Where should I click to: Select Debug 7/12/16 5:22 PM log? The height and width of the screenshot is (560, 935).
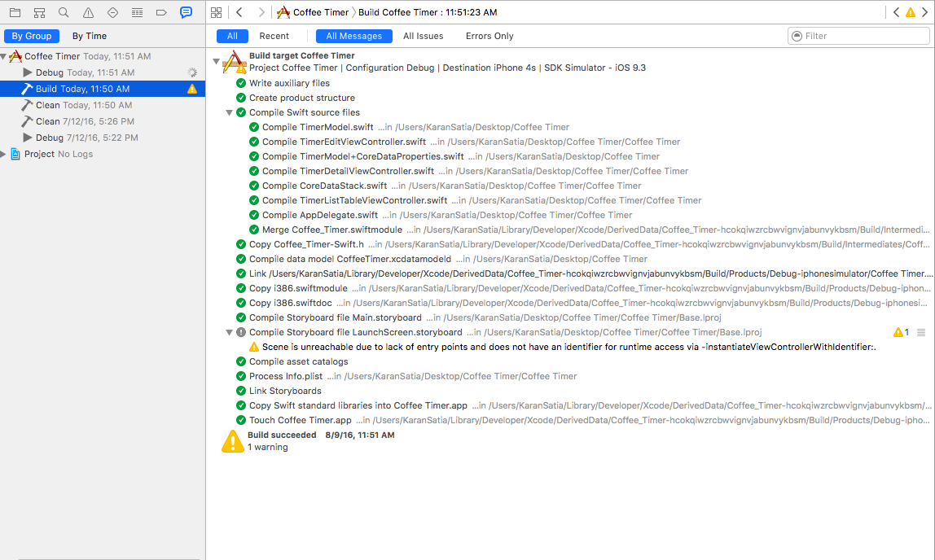103,138
